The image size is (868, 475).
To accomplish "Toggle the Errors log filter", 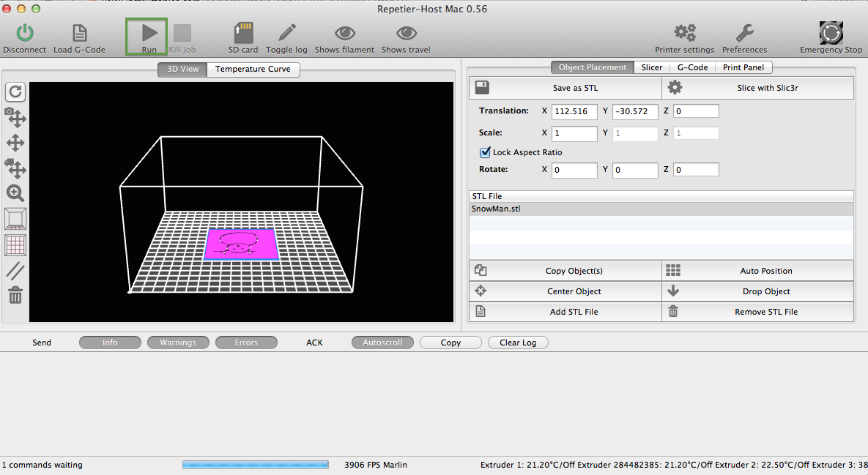I will pos(246,343).
